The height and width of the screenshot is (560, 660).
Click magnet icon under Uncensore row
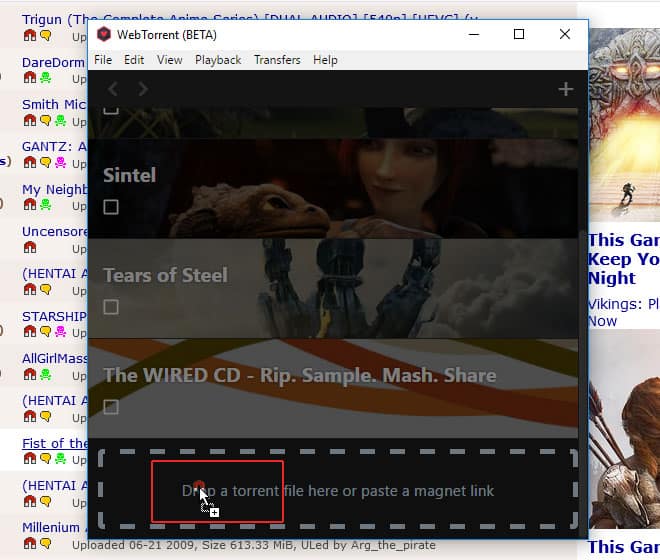pos(30,247)
